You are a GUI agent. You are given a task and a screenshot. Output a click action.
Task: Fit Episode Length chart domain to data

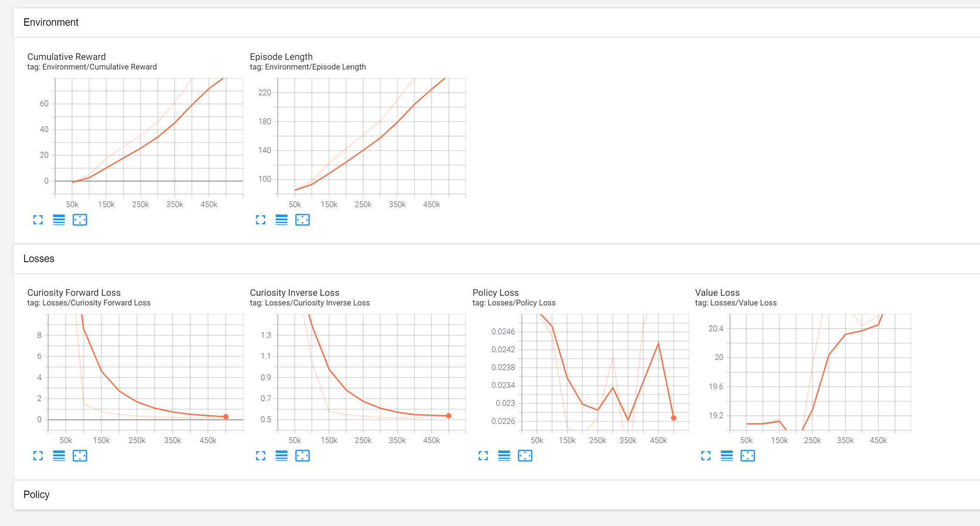coord(303,220)
